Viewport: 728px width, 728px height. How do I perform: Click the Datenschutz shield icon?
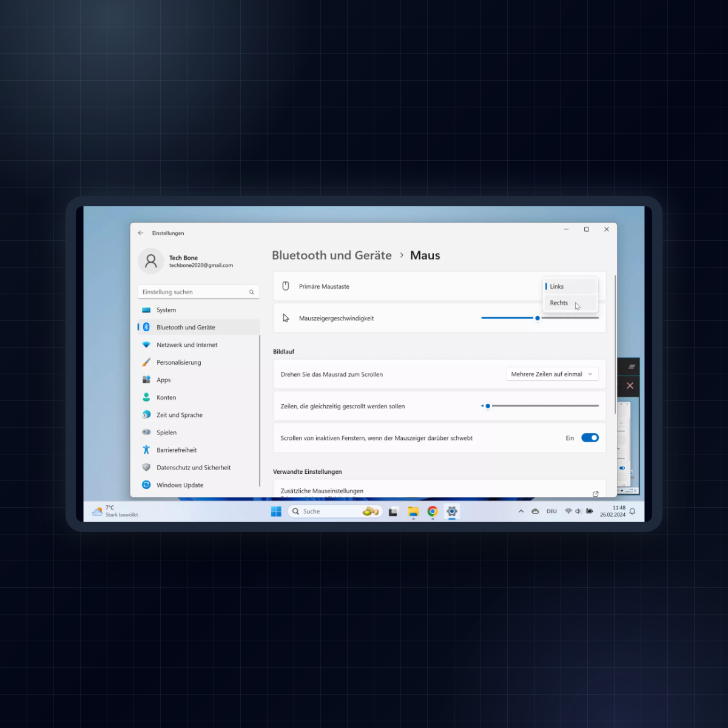click(x=146, y=468)
